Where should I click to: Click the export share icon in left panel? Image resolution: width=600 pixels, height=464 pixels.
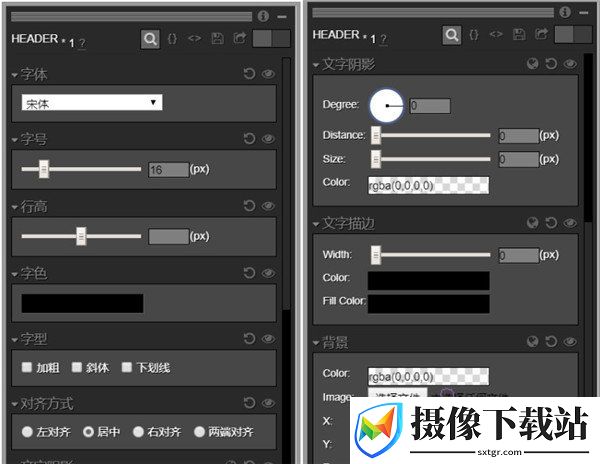tap(240, 38)
